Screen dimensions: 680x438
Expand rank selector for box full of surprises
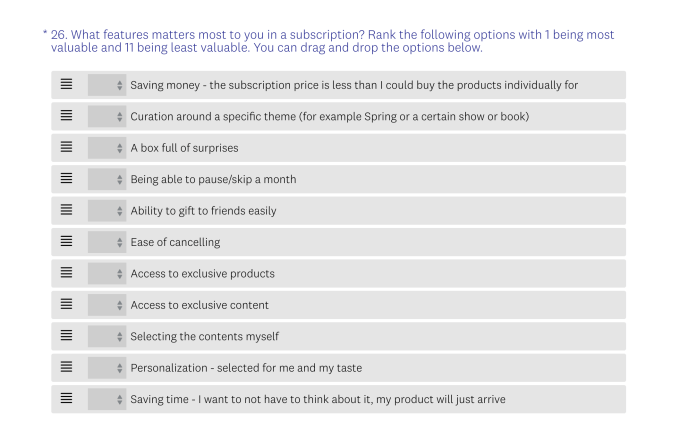107,147
